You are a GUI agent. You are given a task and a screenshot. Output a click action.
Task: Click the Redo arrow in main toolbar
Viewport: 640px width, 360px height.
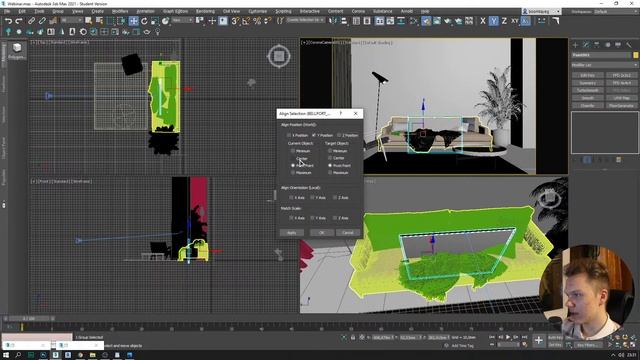(x=19, y=20)
